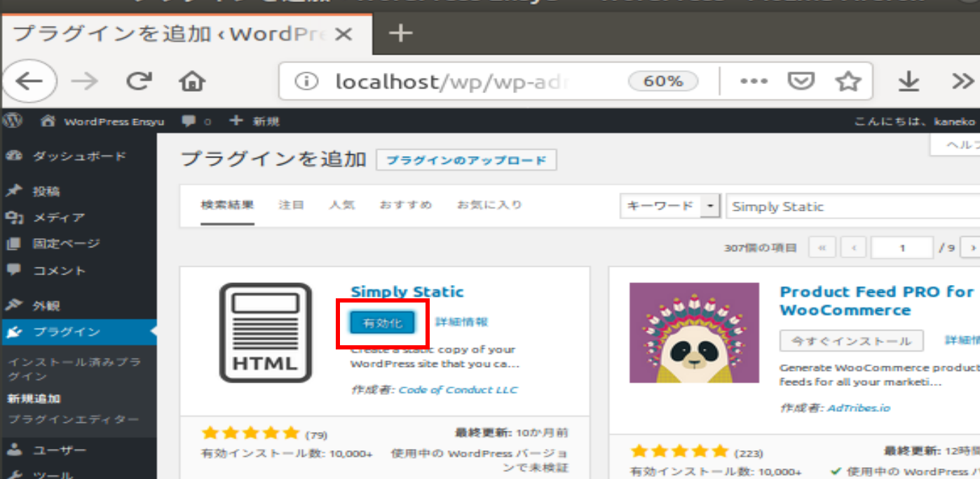Open the page actions three-dot menu
Viewport: 980px width, 479px height.
753,81
